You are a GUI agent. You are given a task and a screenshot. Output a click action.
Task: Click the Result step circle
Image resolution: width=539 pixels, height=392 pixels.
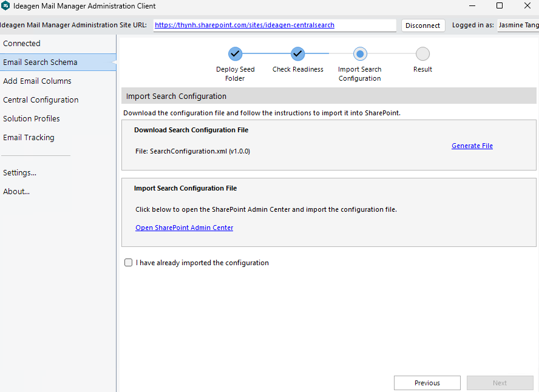(422, 54)
